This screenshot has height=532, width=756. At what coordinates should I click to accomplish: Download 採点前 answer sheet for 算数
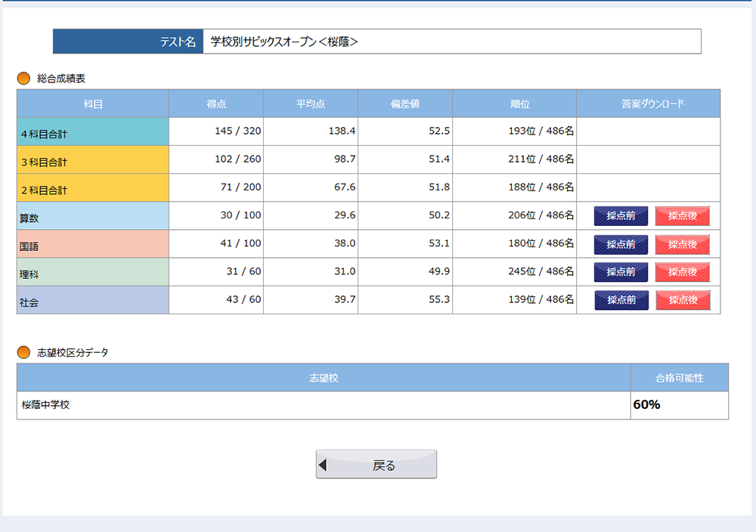621,216
